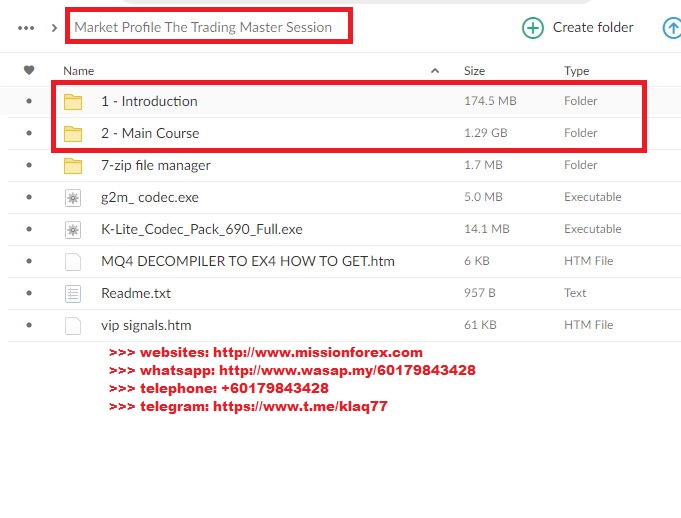Viewport: 681px width, 518px height.
Task: Click favorite dot for 1 - Introduction
Action: pyautogui.click(x=29, y=101)
